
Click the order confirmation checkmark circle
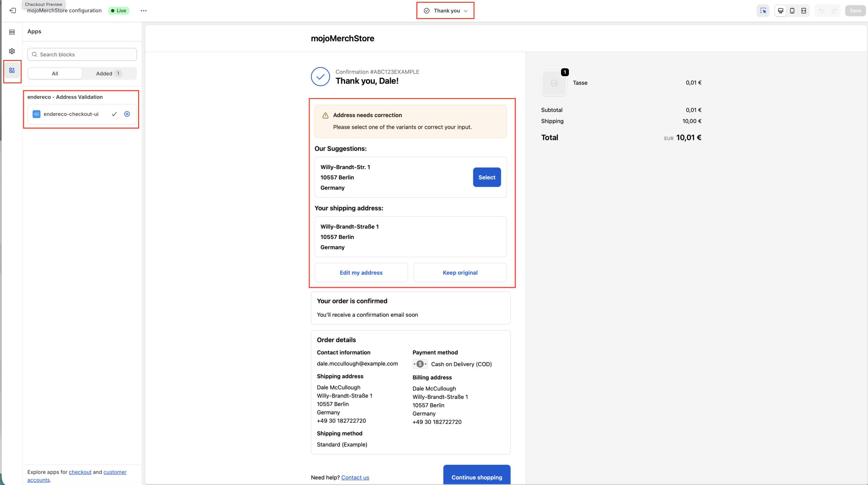[320, 77]
